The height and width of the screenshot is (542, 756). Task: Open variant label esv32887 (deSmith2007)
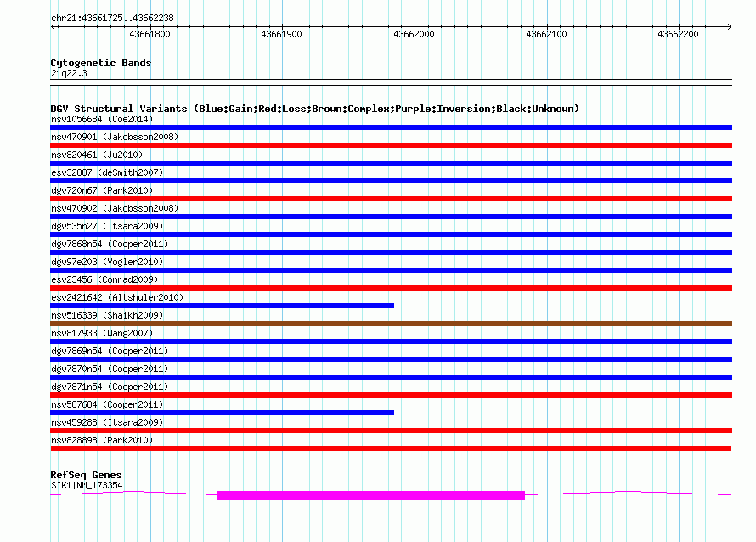tap(107, 172)
